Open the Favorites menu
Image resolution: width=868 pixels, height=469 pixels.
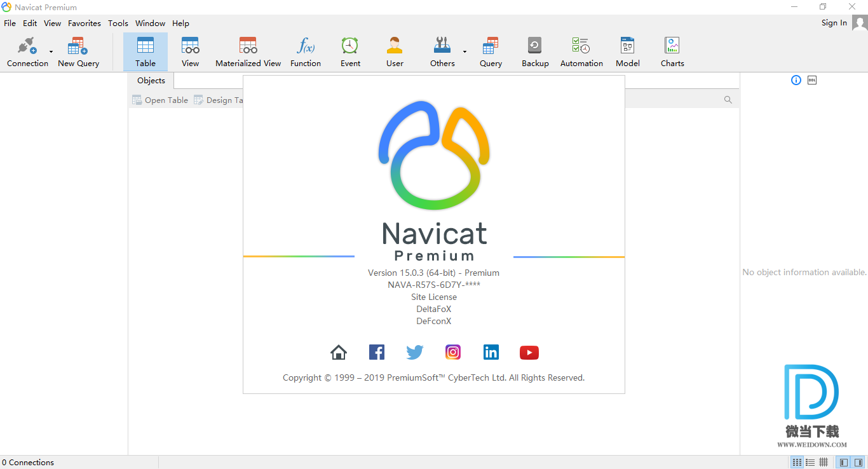click(85, 23)
